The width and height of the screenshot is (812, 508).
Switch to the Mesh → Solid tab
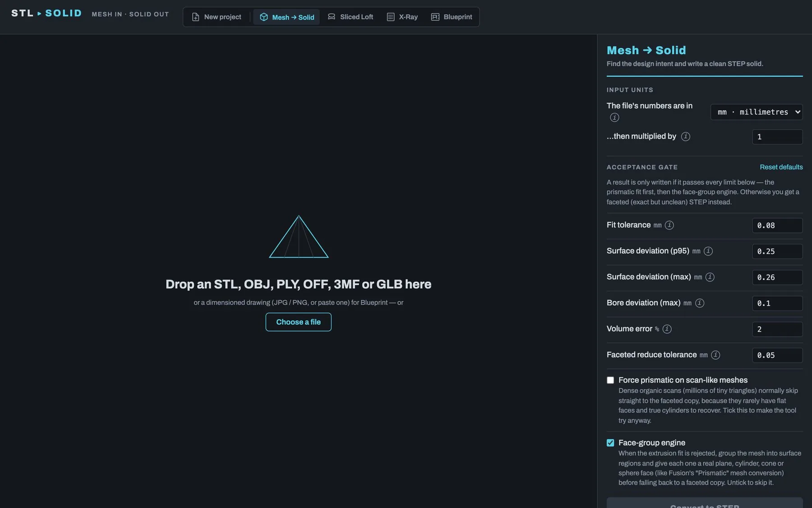tap(286, 17)
